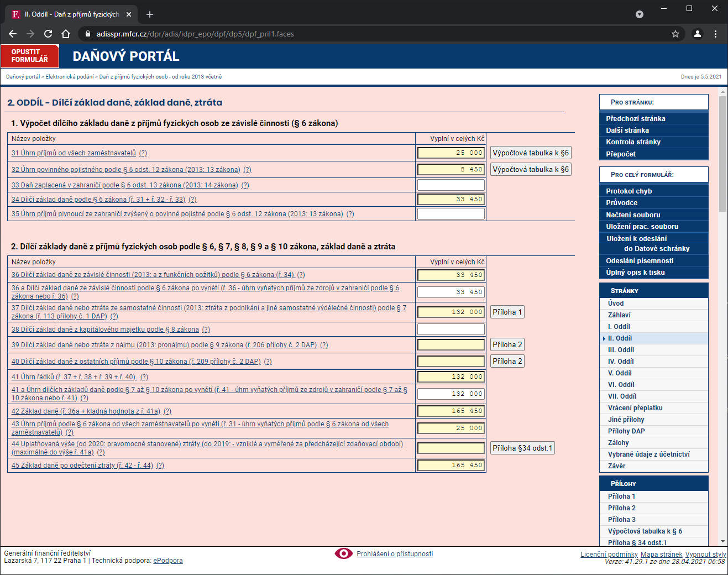Image resolution: width=728 pixels, height=575 pixels.
Task: Open help question mark for row 31
Action: tap(143, 153)
